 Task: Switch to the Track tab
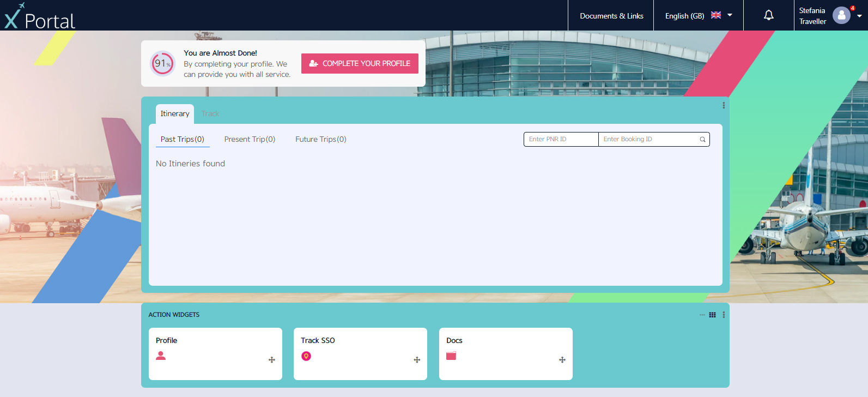210,114
